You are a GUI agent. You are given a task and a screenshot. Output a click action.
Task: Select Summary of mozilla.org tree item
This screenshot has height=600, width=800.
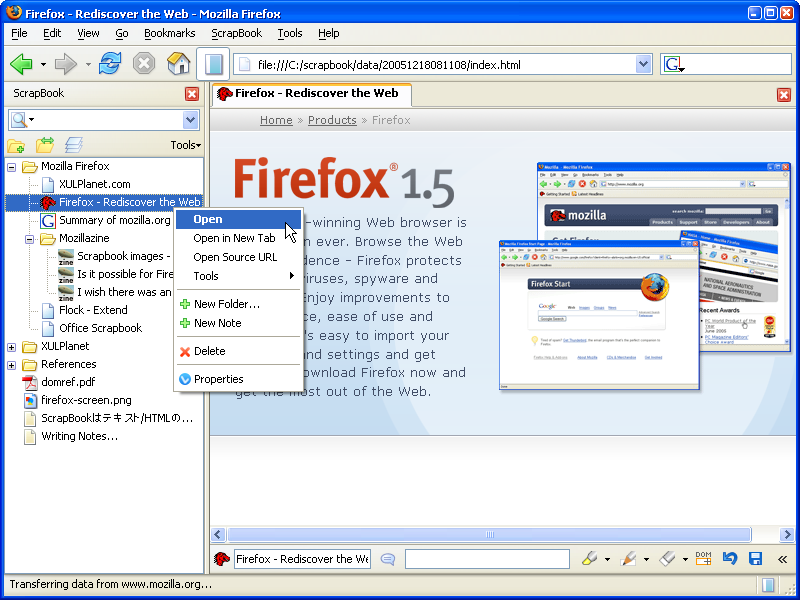click(x=106, y=220)
